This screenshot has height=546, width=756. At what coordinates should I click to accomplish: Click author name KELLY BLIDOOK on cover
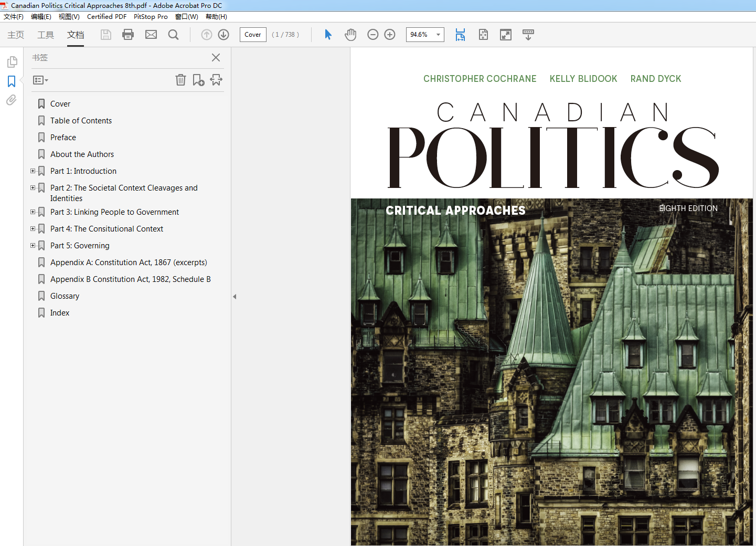[583, 79]
